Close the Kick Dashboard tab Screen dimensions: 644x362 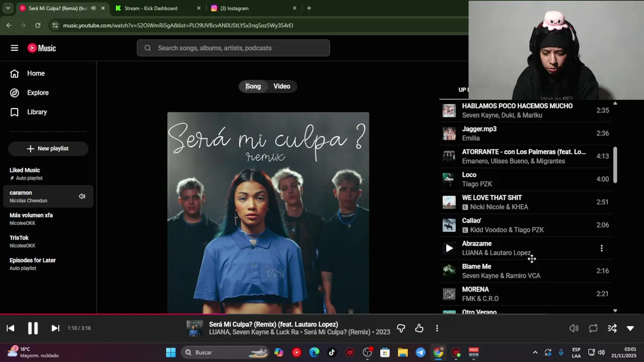coord(199,8)
